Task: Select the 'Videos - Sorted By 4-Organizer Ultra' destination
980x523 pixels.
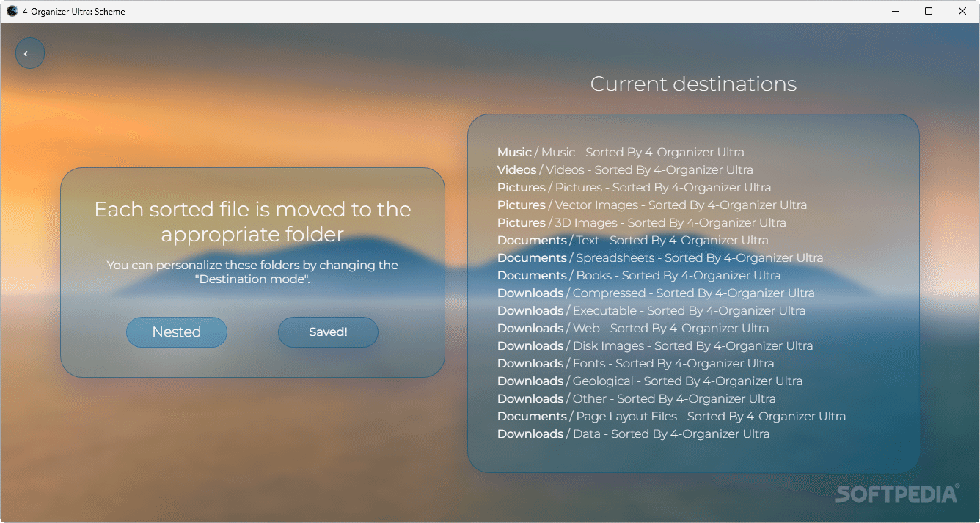Action: (625, 170)
